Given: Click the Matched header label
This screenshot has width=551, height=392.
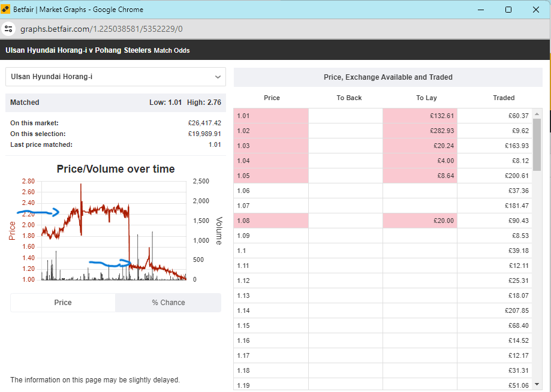Looking at the screenshot, I should [25, 102].
